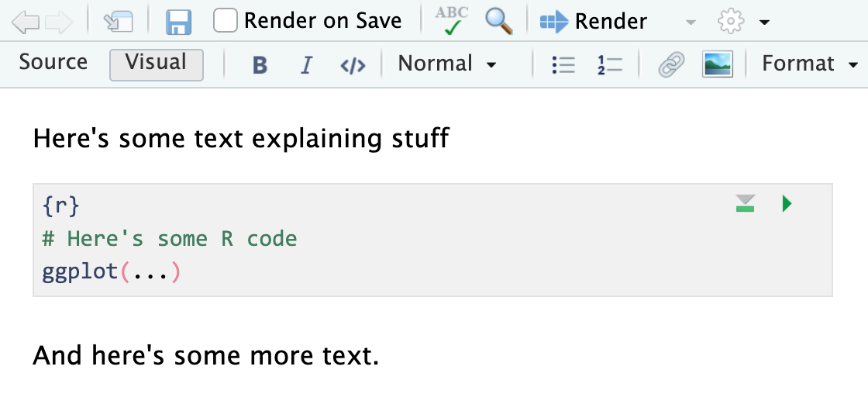Run all chunks above this chunk

(746, 204)
